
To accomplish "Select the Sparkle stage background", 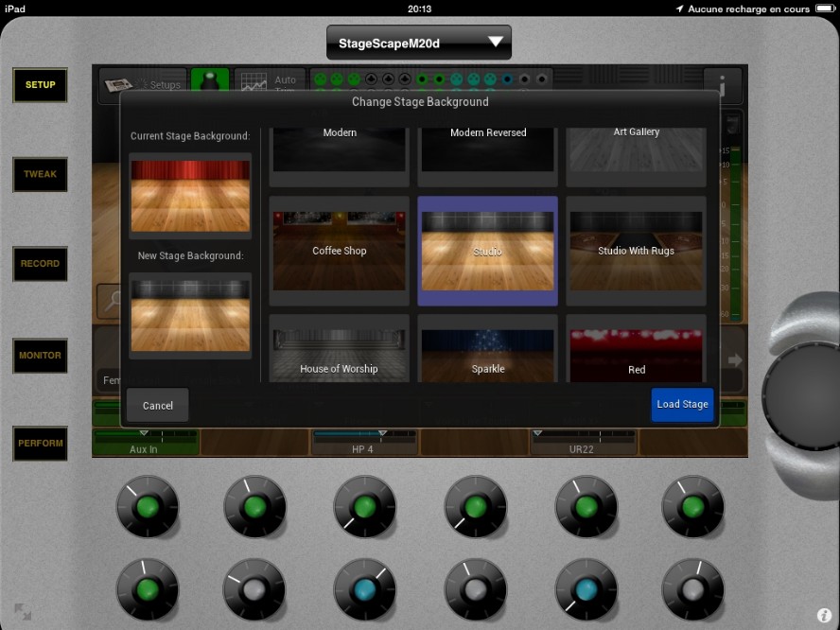I will (x=487, y=350).
